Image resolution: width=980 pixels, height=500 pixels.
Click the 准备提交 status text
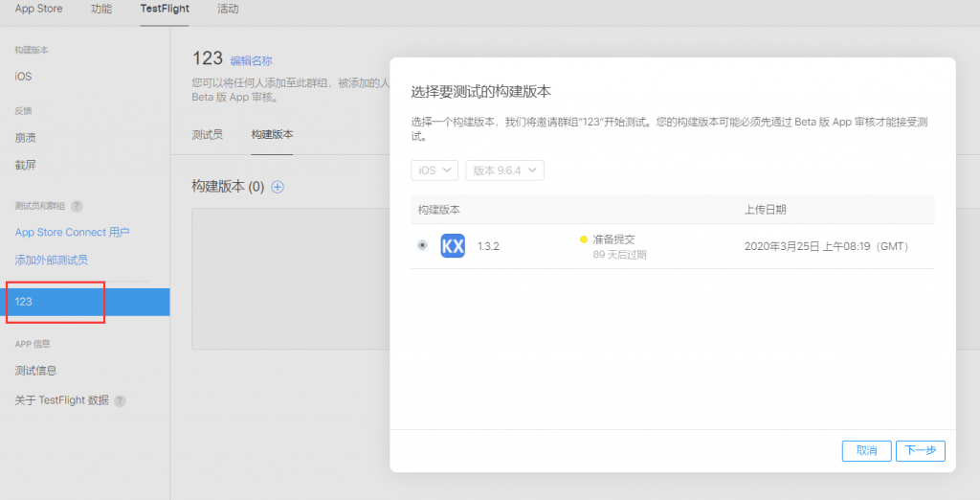coord(613,239)
